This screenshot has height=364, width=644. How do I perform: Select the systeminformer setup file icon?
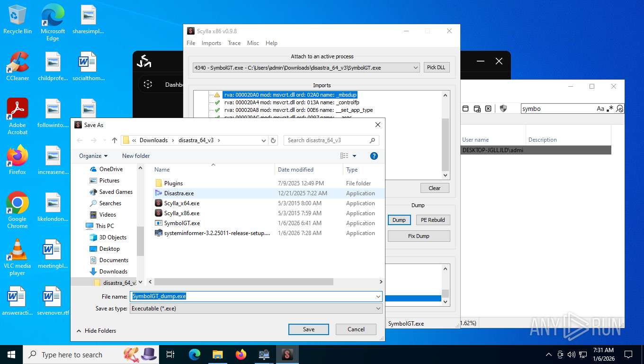[159, 233]
